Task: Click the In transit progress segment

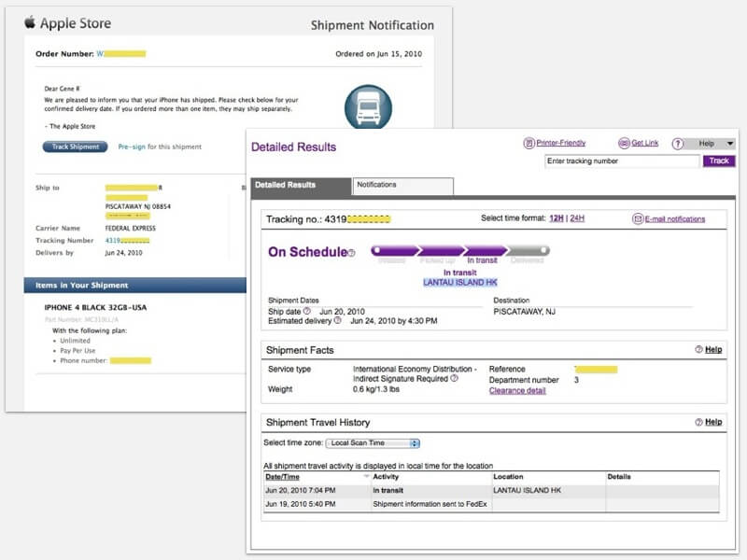Action: pos(485,250)
